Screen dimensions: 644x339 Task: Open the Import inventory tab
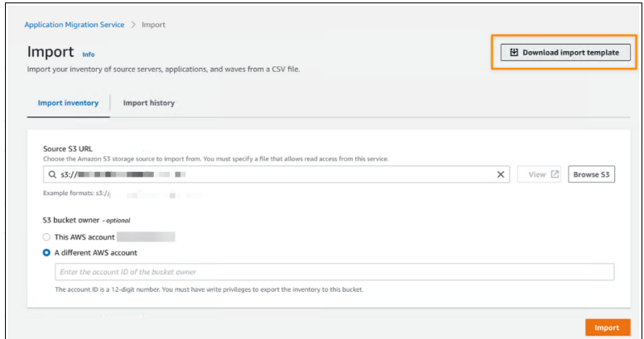[x=68, y=103]
